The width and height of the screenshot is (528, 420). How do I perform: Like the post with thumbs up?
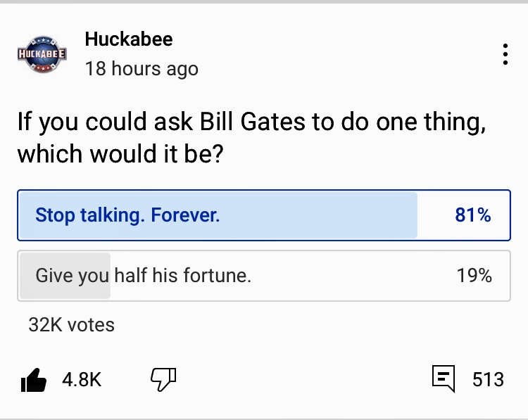[34, 381]
